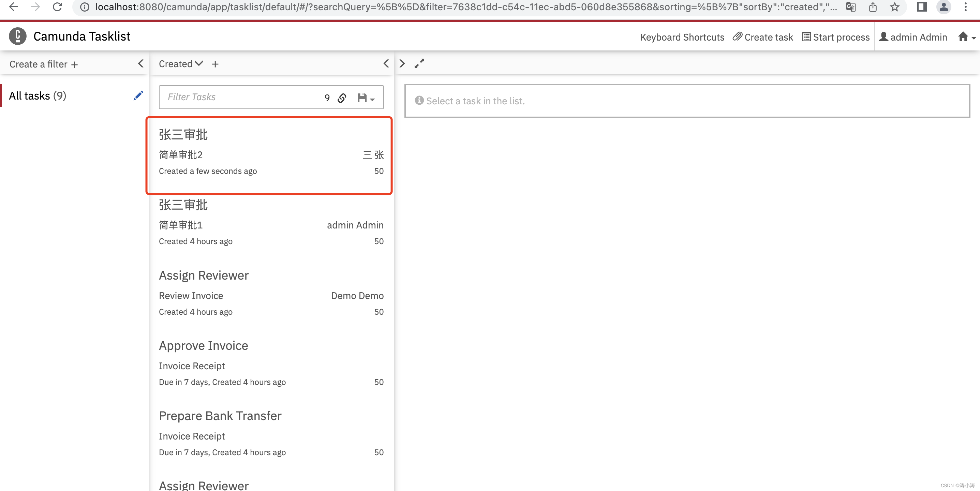Image resolution: width=980 pixels, height=491 pixels.
Task: Click the share page icon
Action: pyautogui.click(x=873, y=7)
